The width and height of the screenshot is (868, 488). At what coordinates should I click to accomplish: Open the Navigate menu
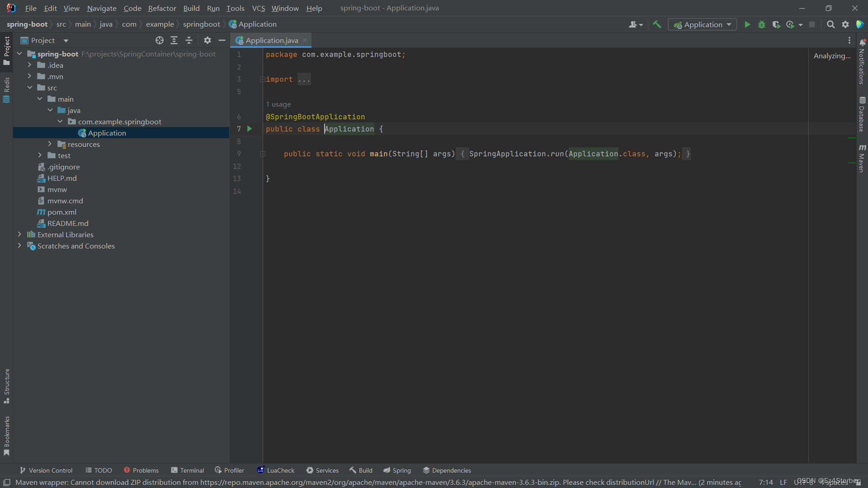click(102, 8)
